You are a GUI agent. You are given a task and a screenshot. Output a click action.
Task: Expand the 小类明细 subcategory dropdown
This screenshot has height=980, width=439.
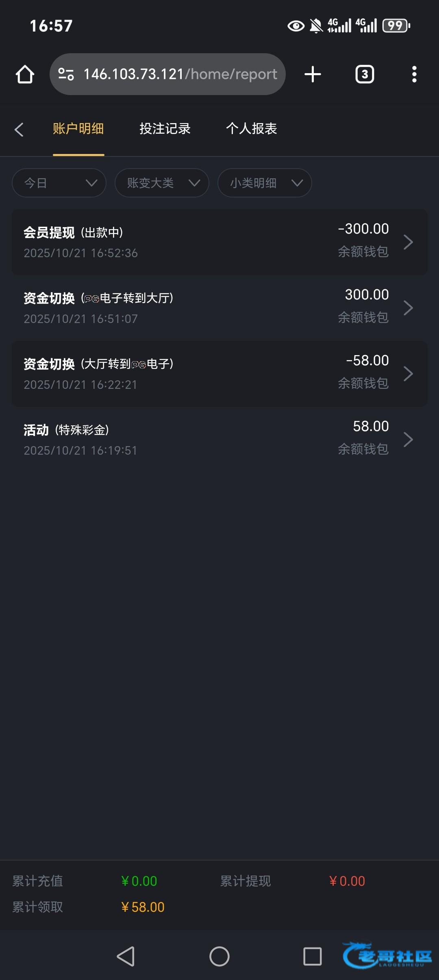pyautogui.click(x=265, y=183)
